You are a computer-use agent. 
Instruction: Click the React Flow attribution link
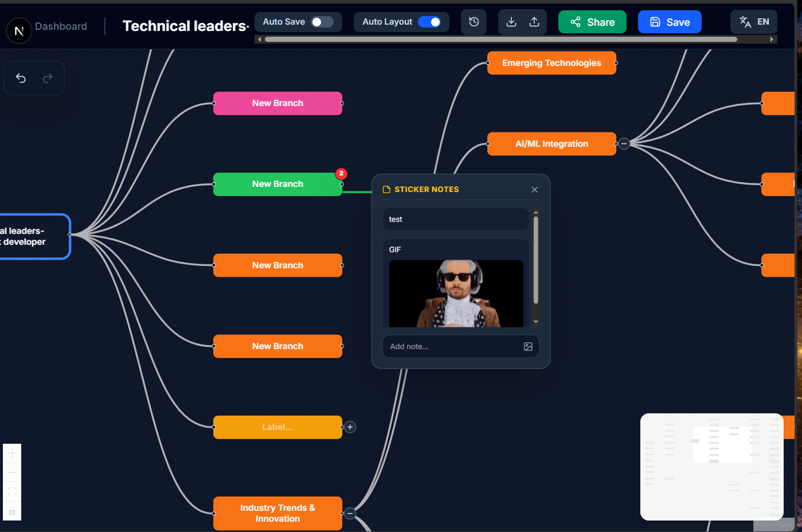pyautogui.click(x=773, y=525)
